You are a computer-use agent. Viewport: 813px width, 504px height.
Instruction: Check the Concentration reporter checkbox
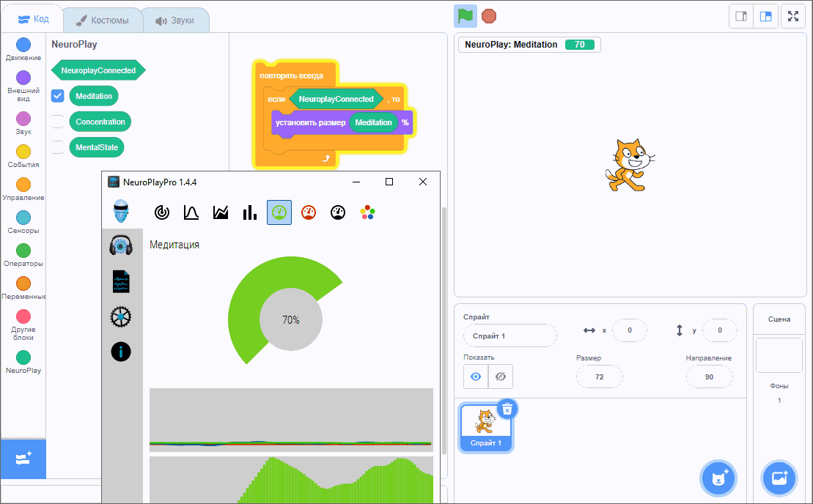point(58,122)
